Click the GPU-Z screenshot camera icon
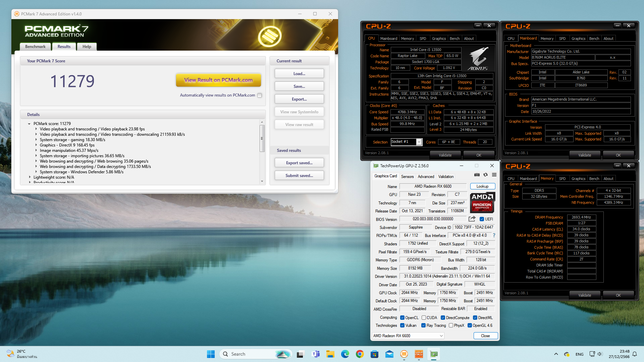644x362 pixels. coord(477,175)
